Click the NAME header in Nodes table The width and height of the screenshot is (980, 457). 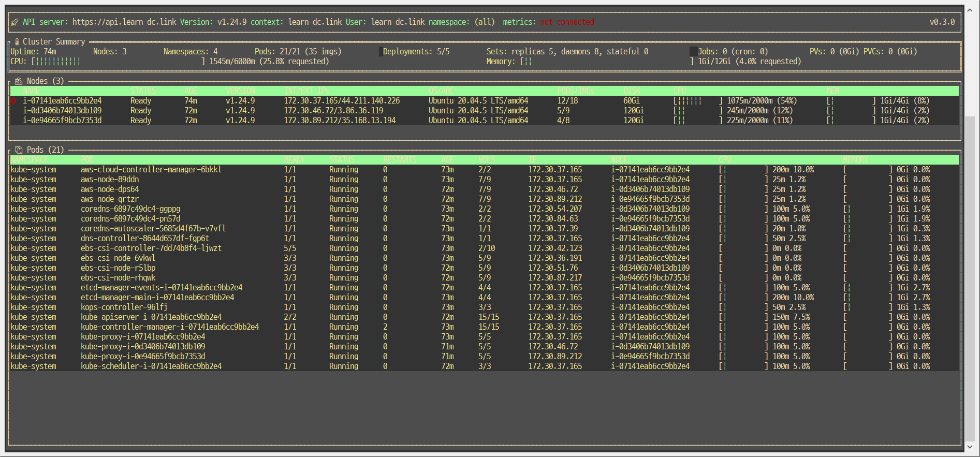click(31, 91)
